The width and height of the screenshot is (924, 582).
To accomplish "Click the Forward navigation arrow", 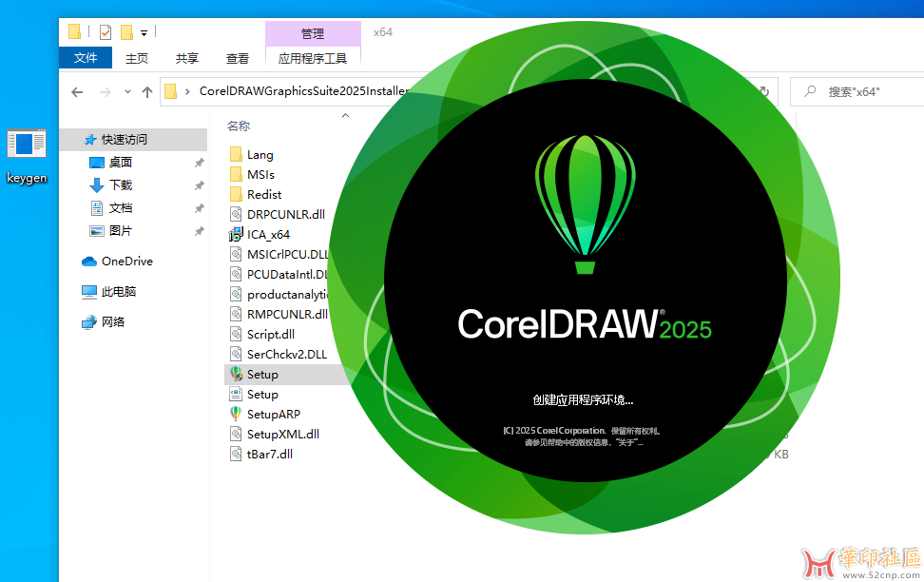I will (105, 92).
